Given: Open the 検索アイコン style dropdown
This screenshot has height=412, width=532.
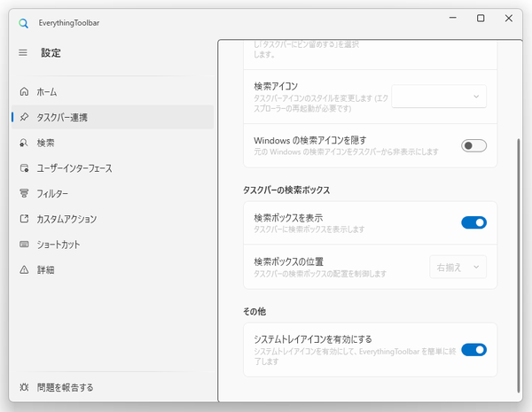Looking at the screenshot, I should [x=439, y=97].
